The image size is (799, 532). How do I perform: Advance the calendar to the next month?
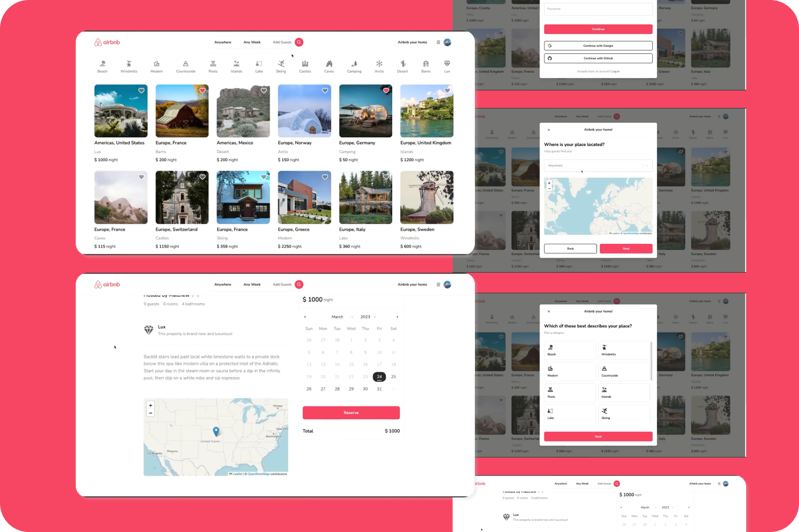[397, 317]
